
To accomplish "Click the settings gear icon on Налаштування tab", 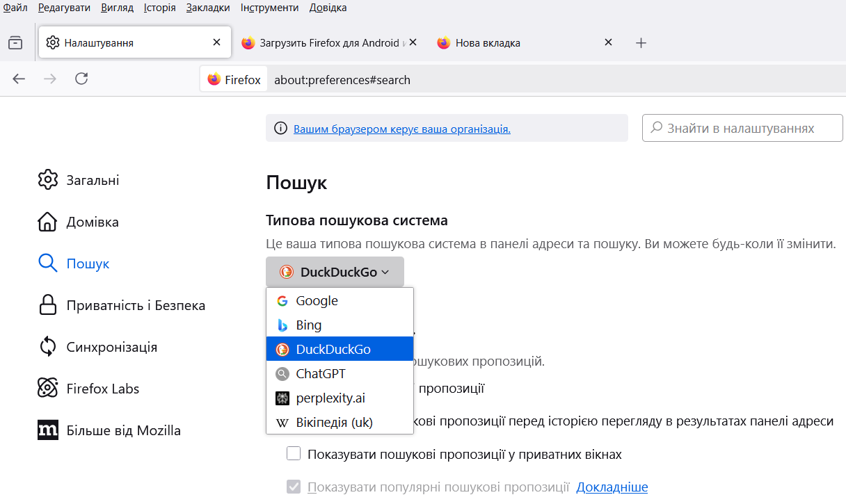I will point(53,43).
